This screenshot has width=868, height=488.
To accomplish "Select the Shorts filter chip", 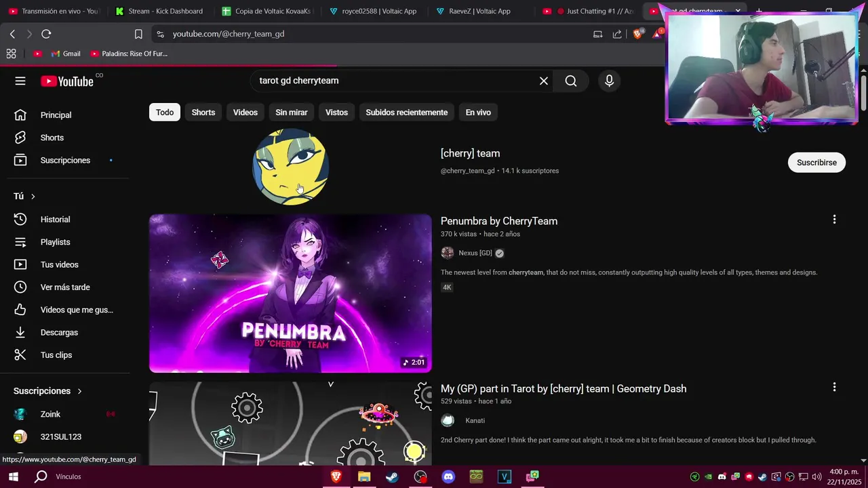I will coord(203,113).
